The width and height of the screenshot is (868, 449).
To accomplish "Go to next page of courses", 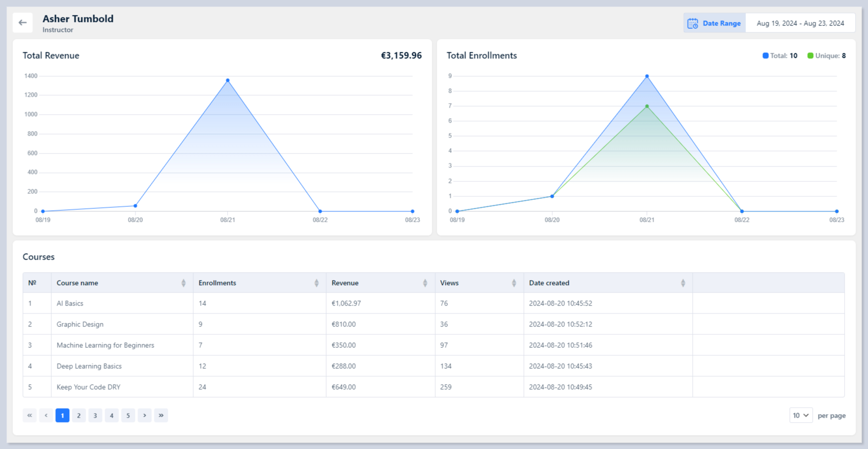I will pyautogui.click(x=144, y=415).
